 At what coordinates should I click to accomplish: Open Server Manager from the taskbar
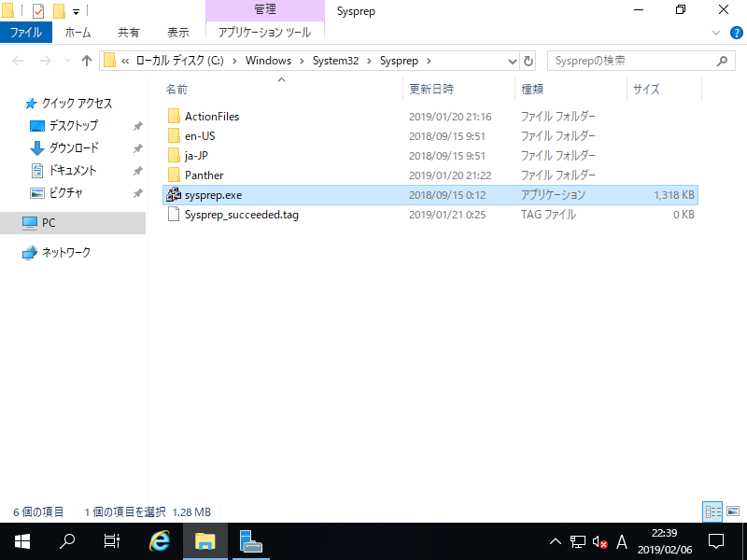coord(251,541)
